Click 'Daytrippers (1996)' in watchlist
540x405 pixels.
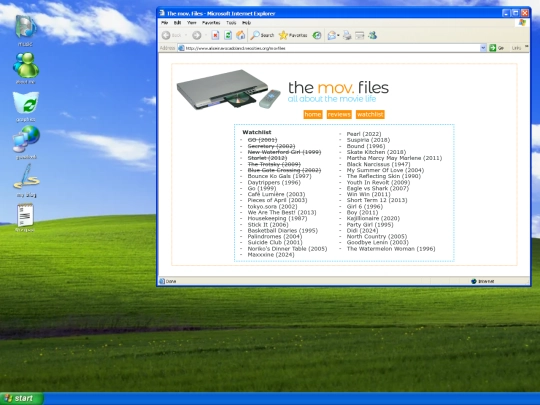pos(274,182)
